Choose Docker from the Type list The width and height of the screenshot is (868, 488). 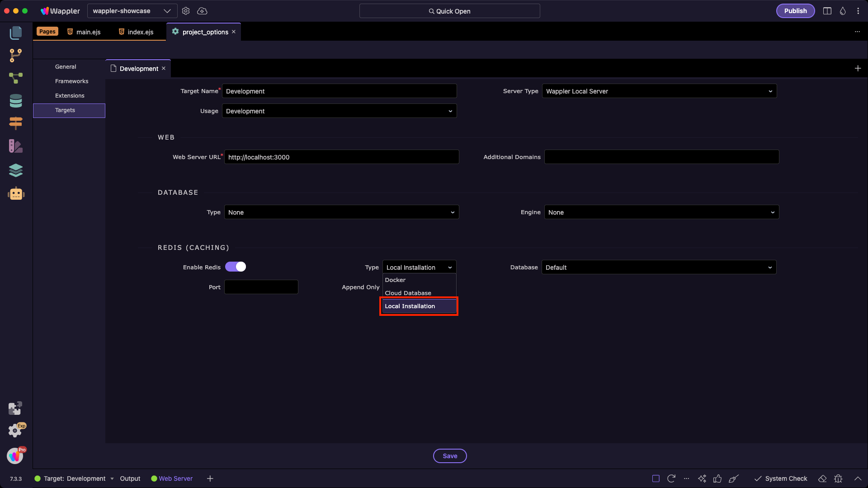point(396,280)
